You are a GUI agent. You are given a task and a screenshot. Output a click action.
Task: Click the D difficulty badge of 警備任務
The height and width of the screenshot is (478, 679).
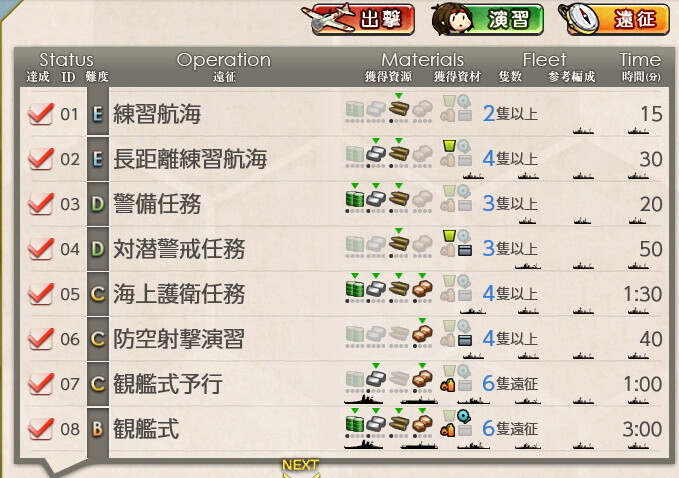pyautogui.click(x=98, y=204)
